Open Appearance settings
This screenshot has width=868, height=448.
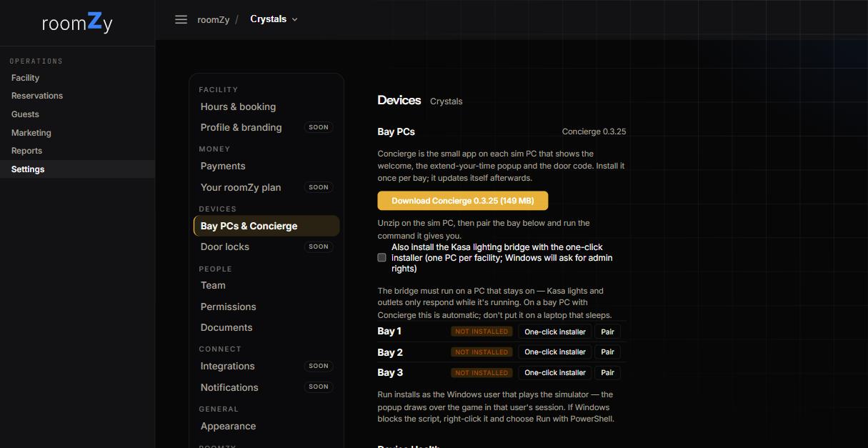(266, 426)
